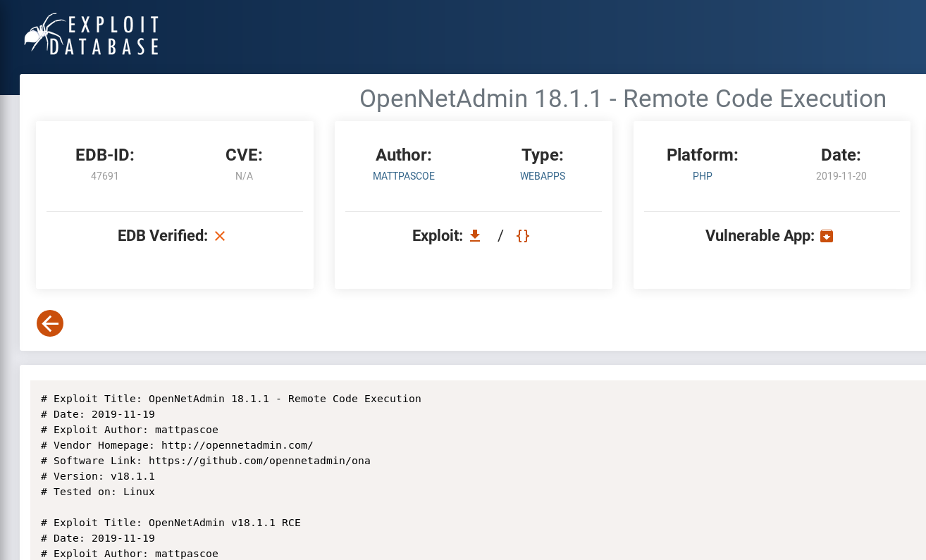
Task: Download the vulnerable app archive
Action: point(827,236)
